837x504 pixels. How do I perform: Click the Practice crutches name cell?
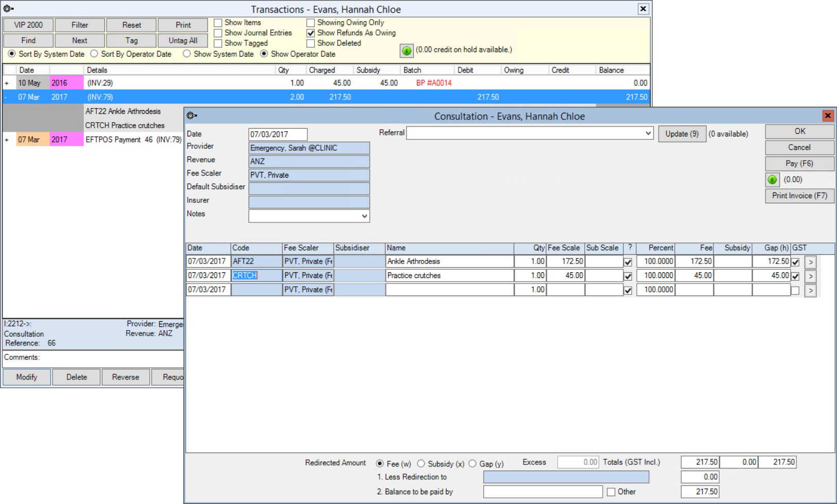(449, 275)
